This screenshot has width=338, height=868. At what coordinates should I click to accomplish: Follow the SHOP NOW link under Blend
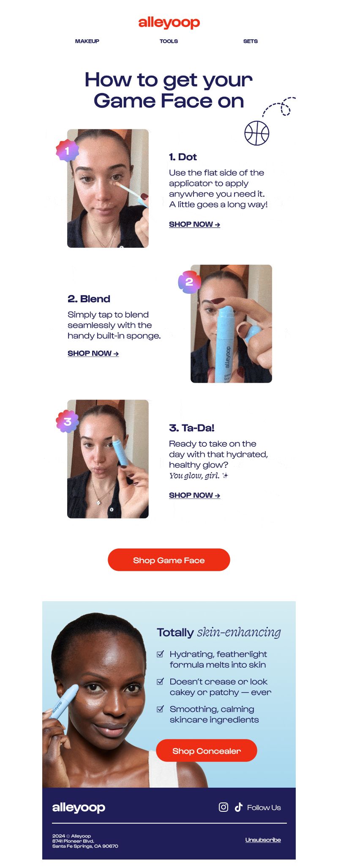pyautogui.click(x=93, y=353)
